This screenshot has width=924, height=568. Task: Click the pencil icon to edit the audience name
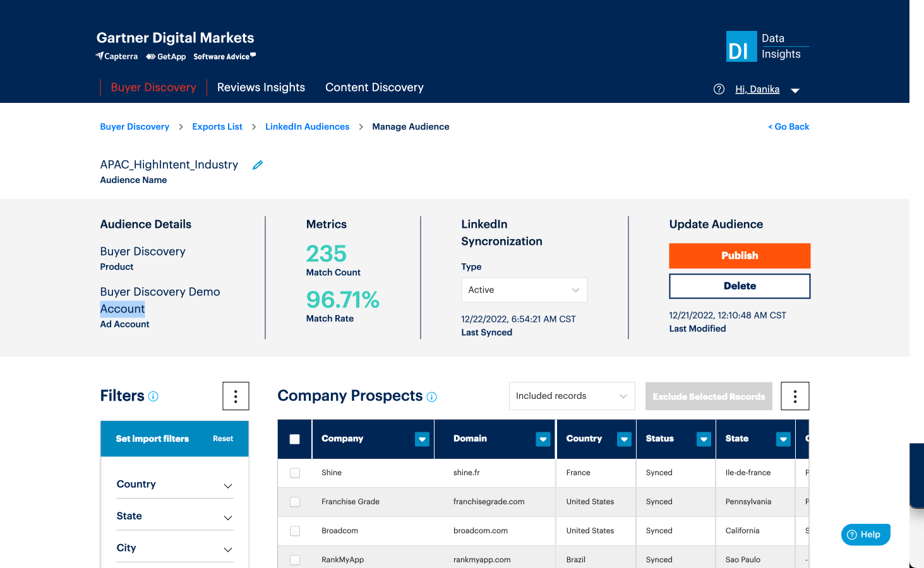pyautogui.click(x=257, y=164)
